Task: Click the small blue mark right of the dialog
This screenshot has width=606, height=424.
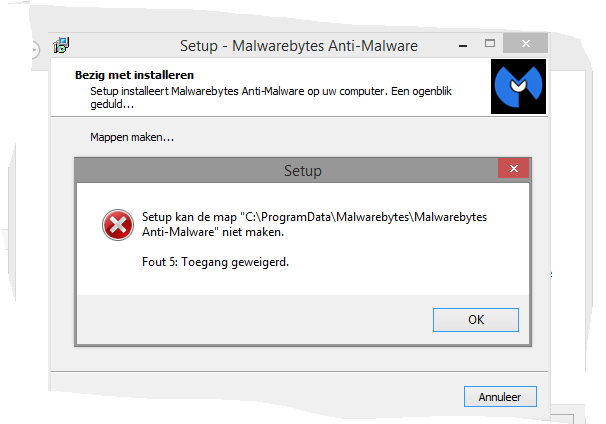Action: point(552,274)
